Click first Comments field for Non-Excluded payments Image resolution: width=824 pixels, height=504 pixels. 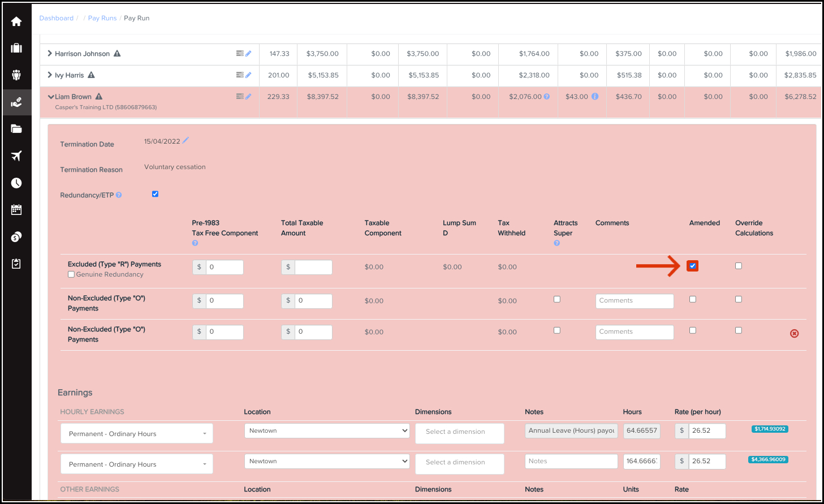tap(634, 301)
